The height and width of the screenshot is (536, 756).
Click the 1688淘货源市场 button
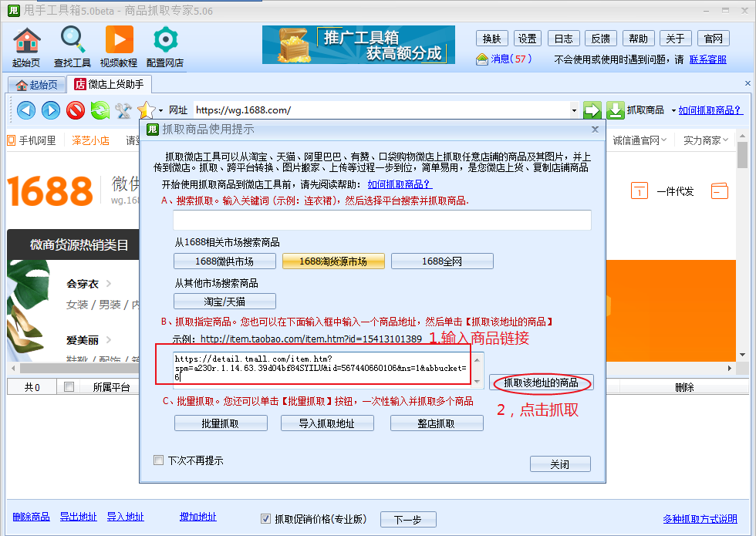click(x=333, y=261)
